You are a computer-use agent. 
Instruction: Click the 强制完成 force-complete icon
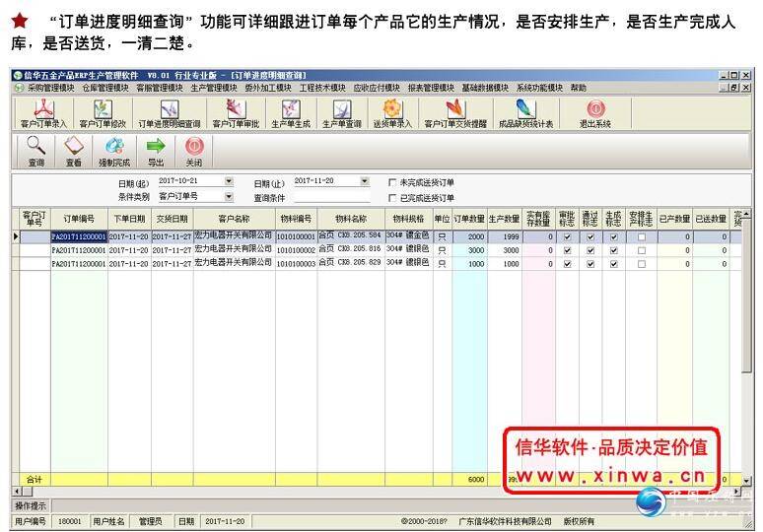(x=114, y=152)
